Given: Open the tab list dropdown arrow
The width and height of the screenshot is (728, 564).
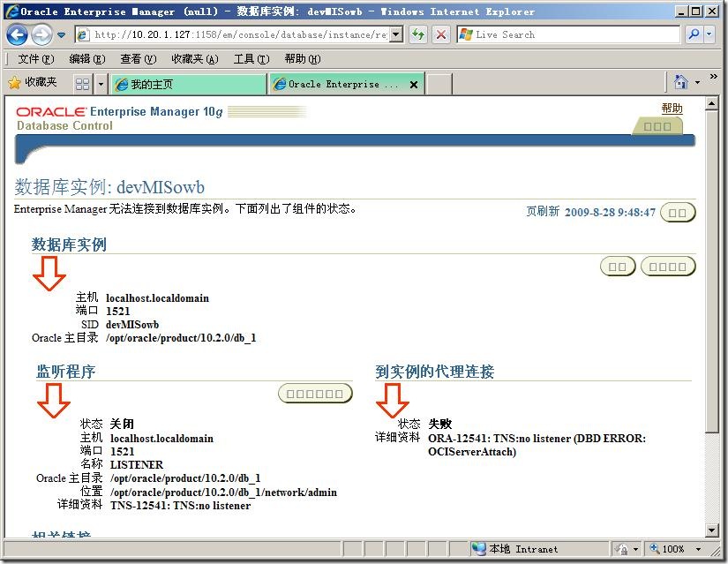Looking at the screenshot, I should click(101, 84).
